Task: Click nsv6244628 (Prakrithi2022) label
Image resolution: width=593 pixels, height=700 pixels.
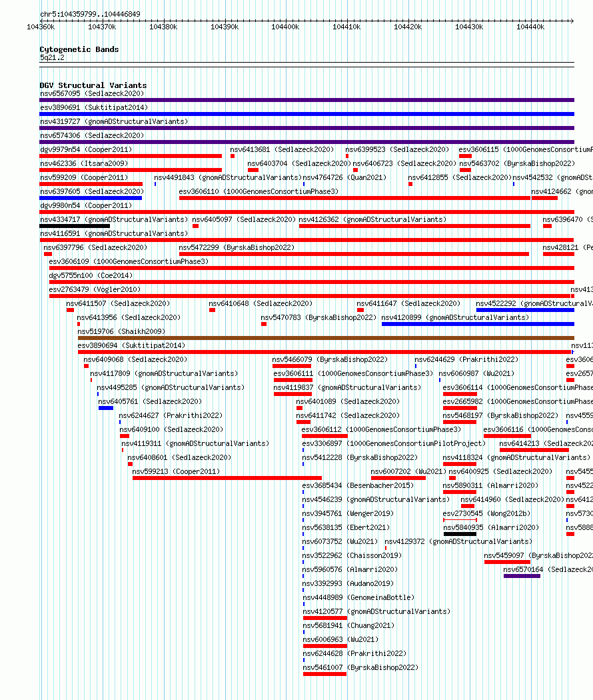Action: coord(354,653)
